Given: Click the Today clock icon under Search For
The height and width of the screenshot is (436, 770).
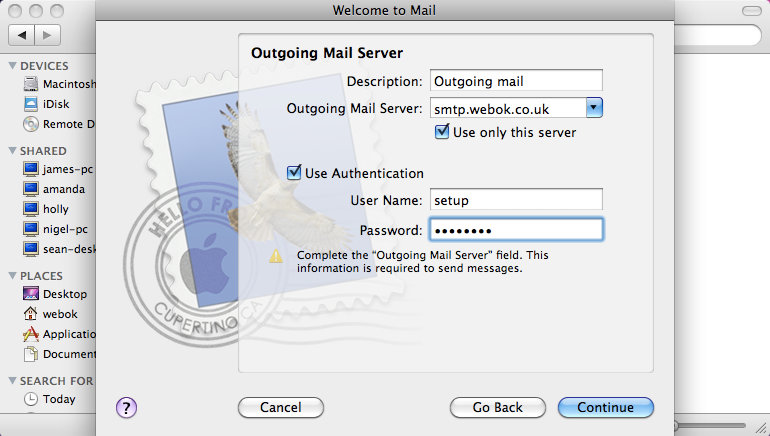Looking at the screenshot, I should point(30,399).
